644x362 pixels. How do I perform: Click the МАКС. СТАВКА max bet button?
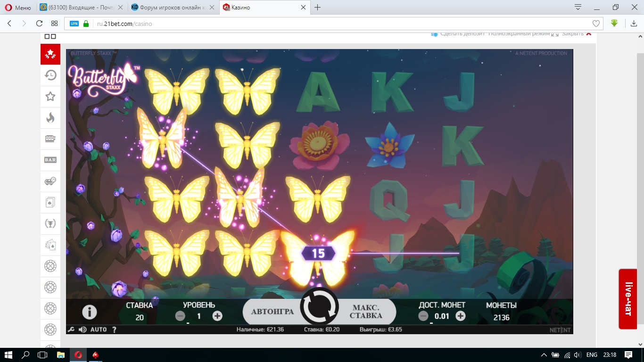tap(366, 312)
